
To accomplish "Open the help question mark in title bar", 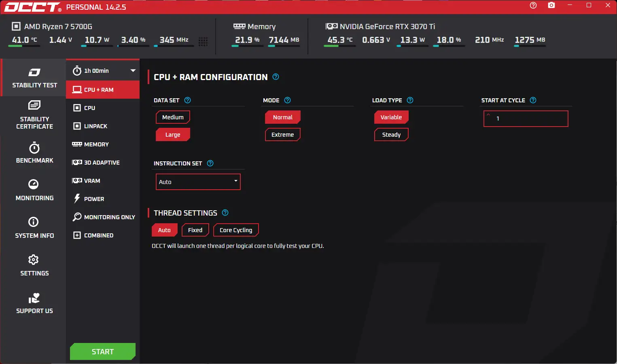I will coord(533,5).
